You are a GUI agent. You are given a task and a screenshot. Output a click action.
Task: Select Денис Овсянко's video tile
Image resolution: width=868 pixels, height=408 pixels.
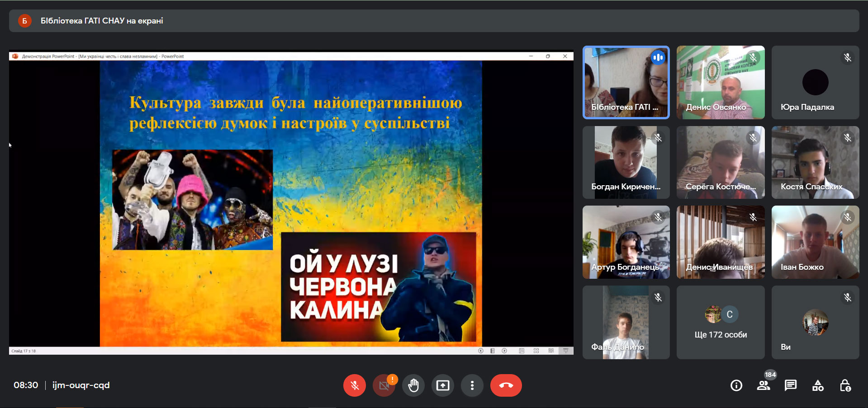point(721,82)
